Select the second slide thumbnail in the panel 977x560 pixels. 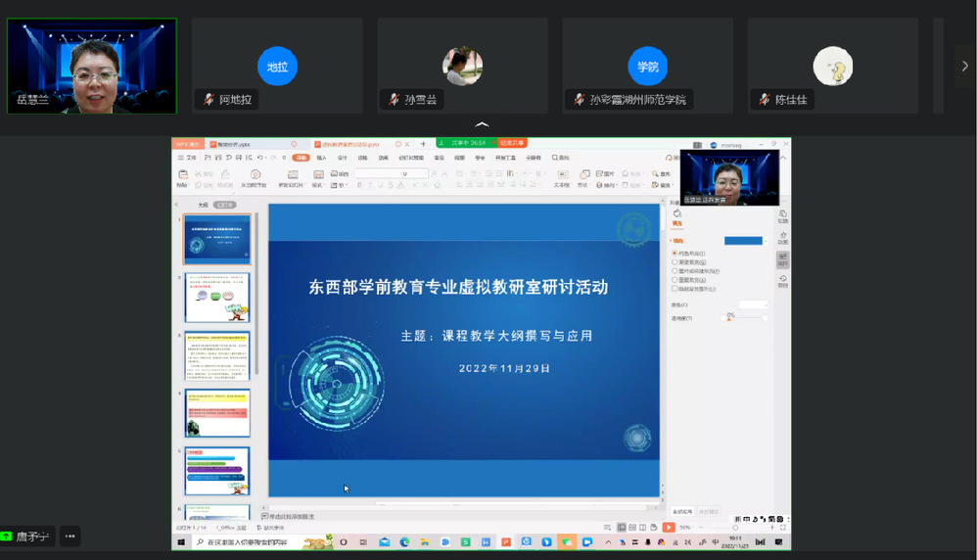tap(217, 298)
